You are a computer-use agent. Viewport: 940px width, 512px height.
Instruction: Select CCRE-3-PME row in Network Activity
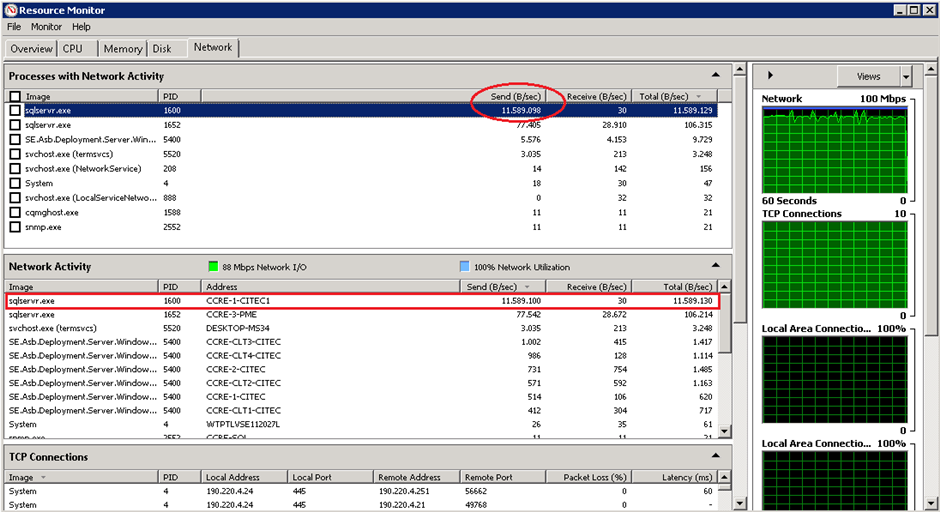click(362, 314)
